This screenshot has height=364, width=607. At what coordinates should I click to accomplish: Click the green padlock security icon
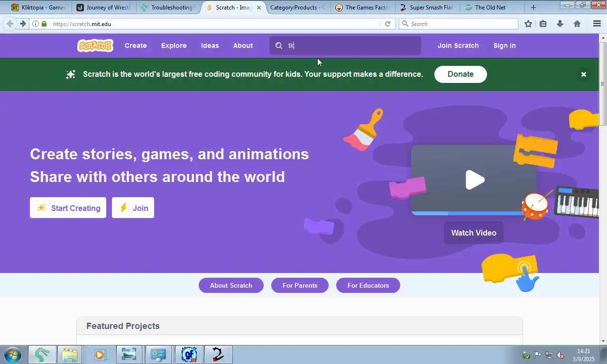44,24
